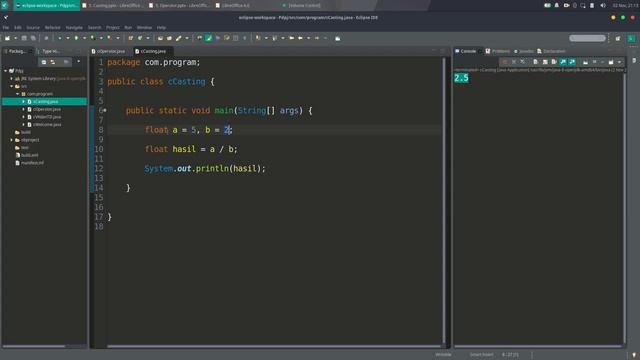Screen dimensions: 640x360
Task: Collapse the com.program package node
Action: click(18, 94)
